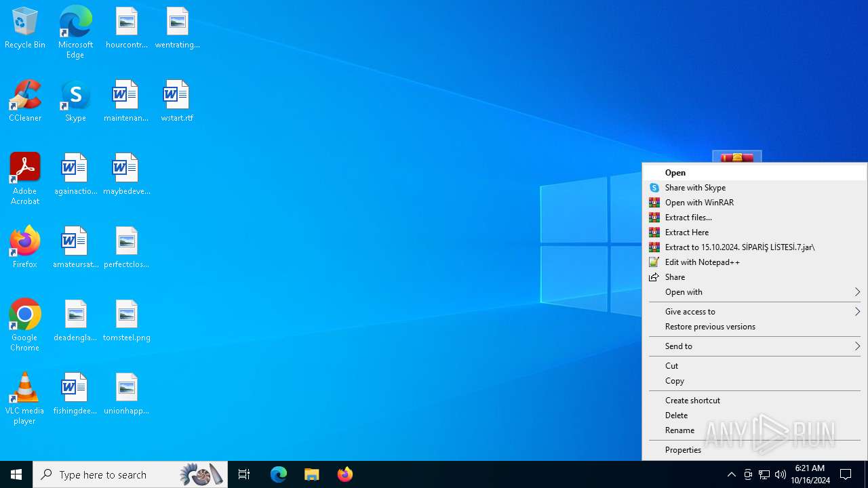
Task: Choose Open in the context menu
Action: point(755,173)
